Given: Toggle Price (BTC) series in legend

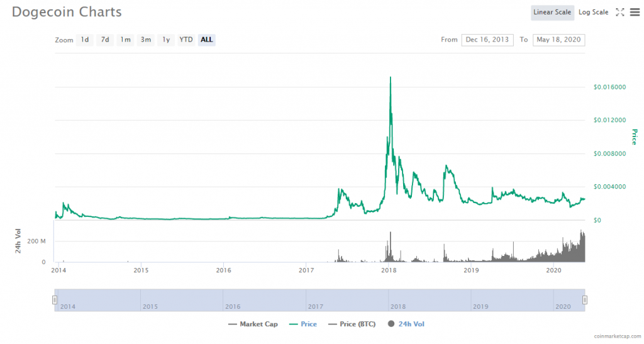Looking at the screenshot, I should pos(352,324).
